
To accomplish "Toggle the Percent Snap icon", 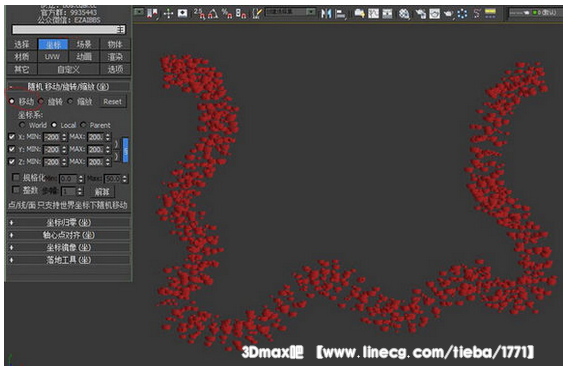I will (x=227, y=14).
